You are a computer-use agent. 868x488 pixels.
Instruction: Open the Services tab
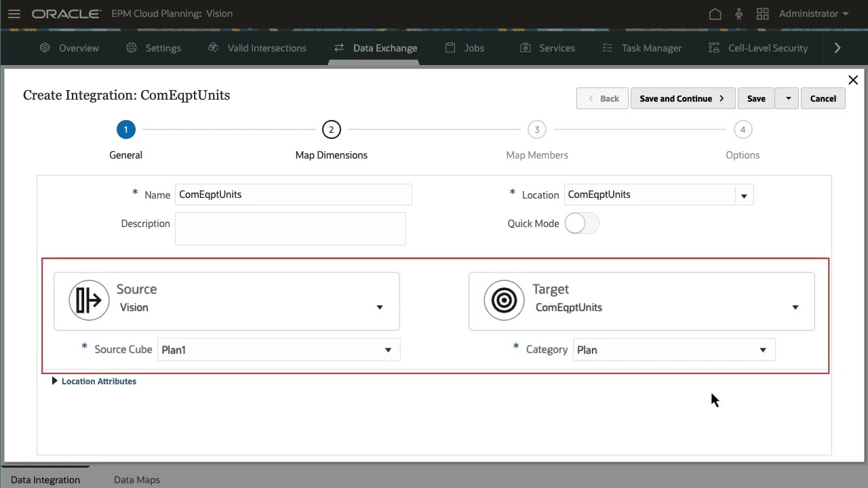coord(557,48)
